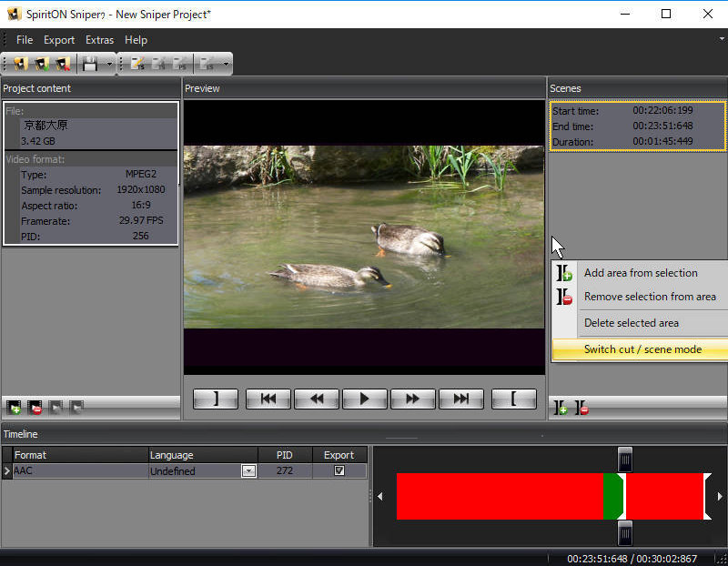Click the edit TS file toolbar icon
This screenshot has height=566, width=728.
coord(138,64)
